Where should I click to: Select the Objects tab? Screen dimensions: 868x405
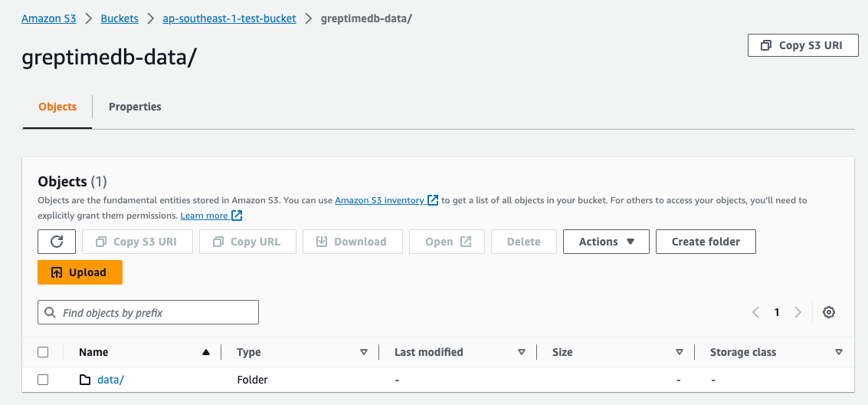pos(57,107)
